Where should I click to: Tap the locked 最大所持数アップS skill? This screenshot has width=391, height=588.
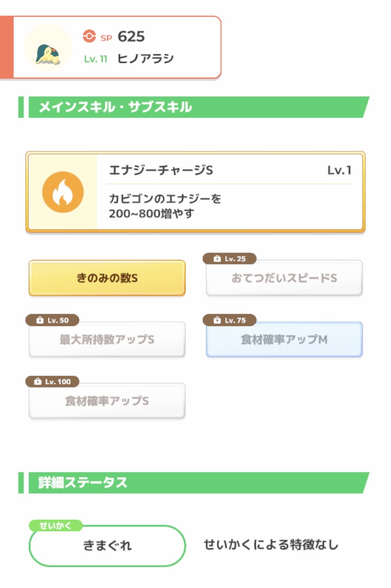pyautogui.click(x=107, y=340)
